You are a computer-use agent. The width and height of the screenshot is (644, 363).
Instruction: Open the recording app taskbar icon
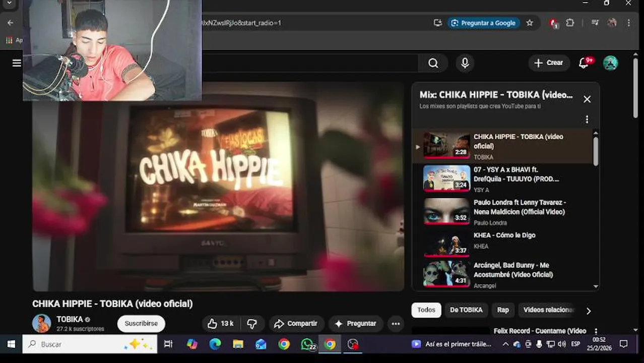pos(353,344)
